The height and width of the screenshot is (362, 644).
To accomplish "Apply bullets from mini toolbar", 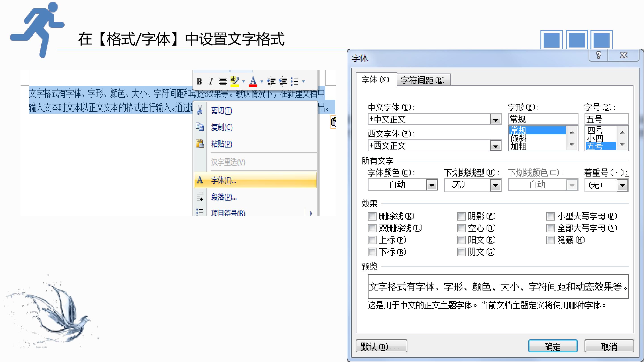I will [x=294, y=81].
